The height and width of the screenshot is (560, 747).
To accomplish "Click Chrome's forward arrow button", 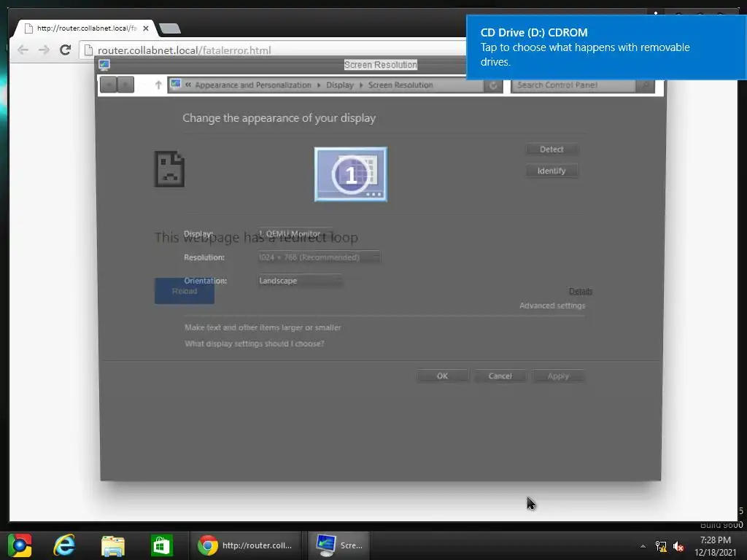I will click(x=44, y=50).
